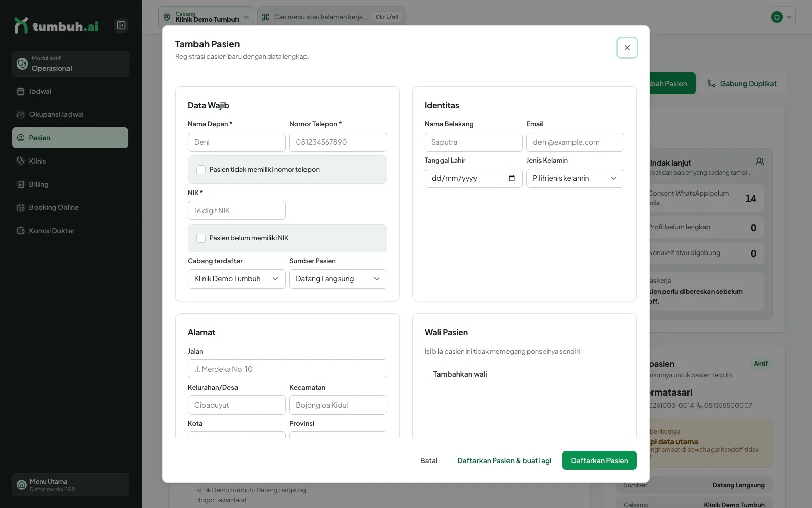Click the 16 digit NIK field
Screen dimensions: 812x508
236,210
